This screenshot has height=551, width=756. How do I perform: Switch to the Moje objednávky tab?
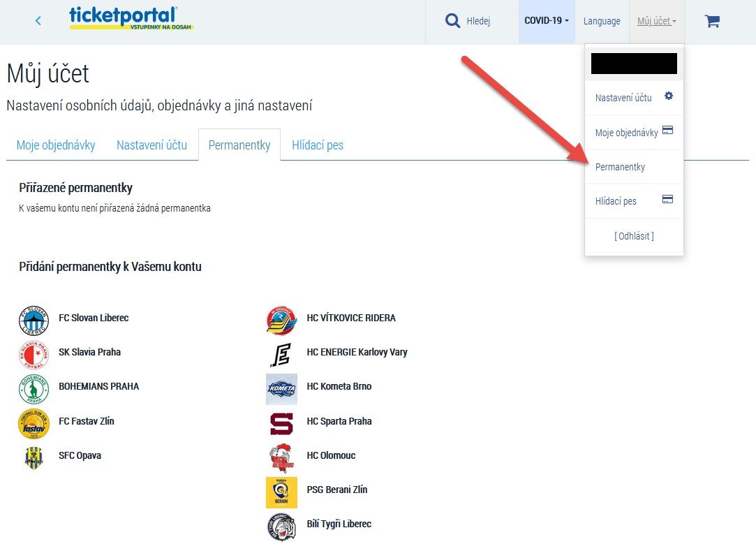pos(56,145)
